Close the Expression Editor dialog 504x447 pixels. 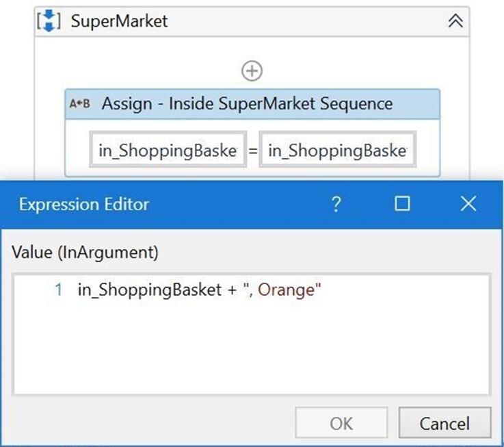tap(468, 204)
